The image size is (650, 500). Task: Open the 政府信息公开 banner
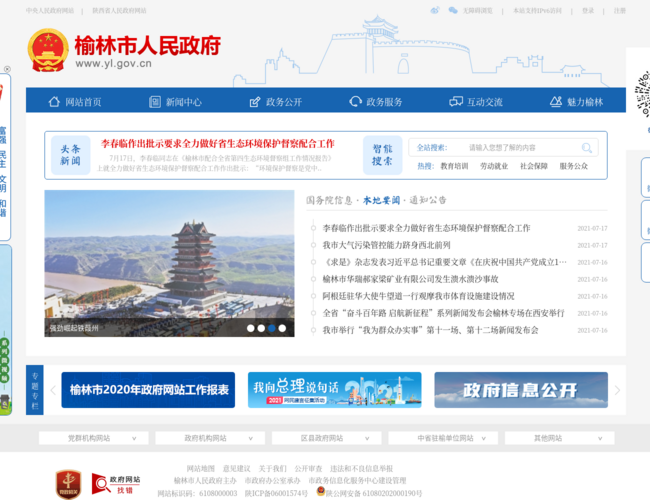[521, 390]
